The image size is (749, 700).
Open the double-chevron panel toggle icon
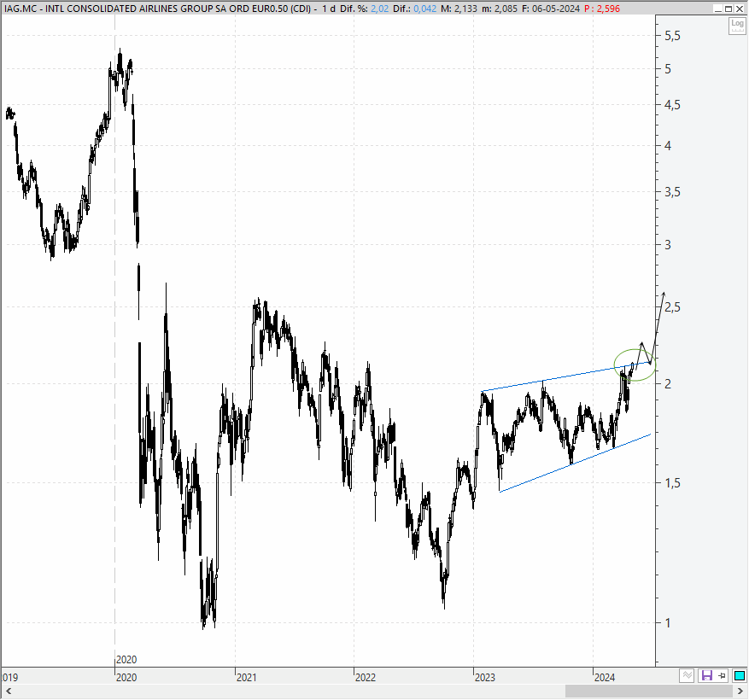(687, 675)
